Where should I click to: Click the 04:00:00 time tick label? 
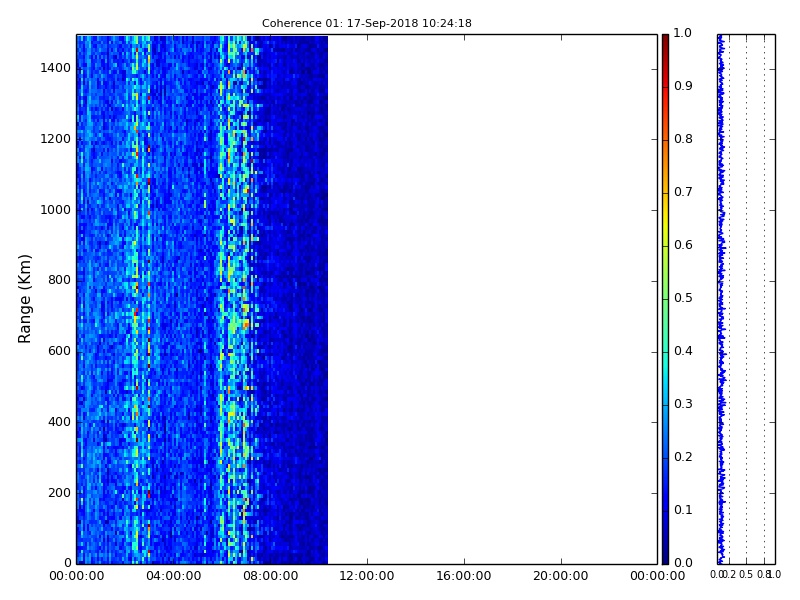tap(173, 576)
